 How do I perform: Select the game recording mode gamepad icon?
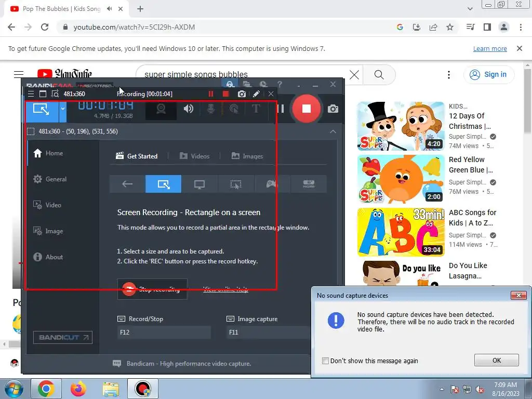pos(272,184)
